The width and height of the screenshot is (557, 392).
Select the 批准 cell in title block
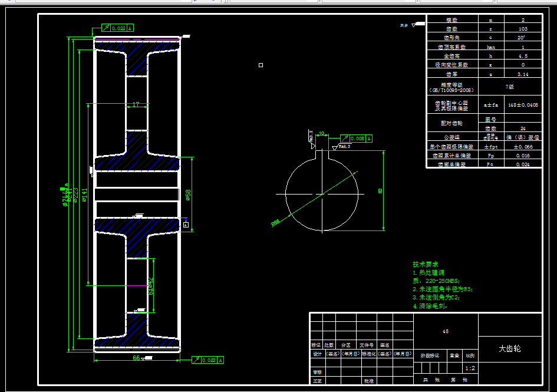pyautogui.click(x=369, y=381)
